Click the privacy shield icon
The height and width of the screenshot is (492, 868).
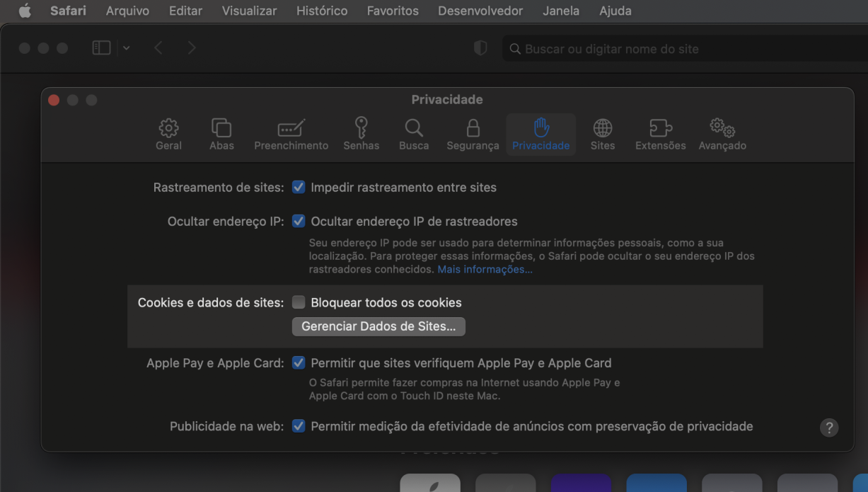click(480, 48)
